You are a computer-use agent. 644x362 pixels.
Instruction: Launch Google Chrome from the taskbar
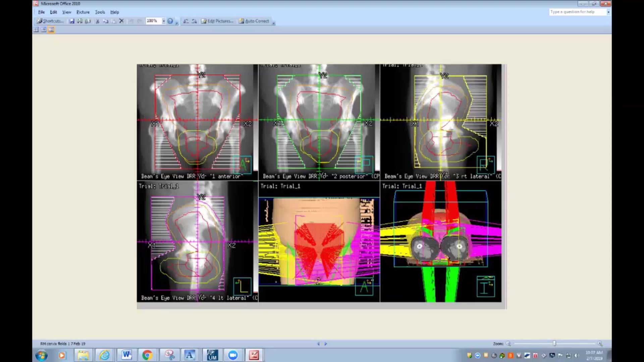tap(148, 355)
